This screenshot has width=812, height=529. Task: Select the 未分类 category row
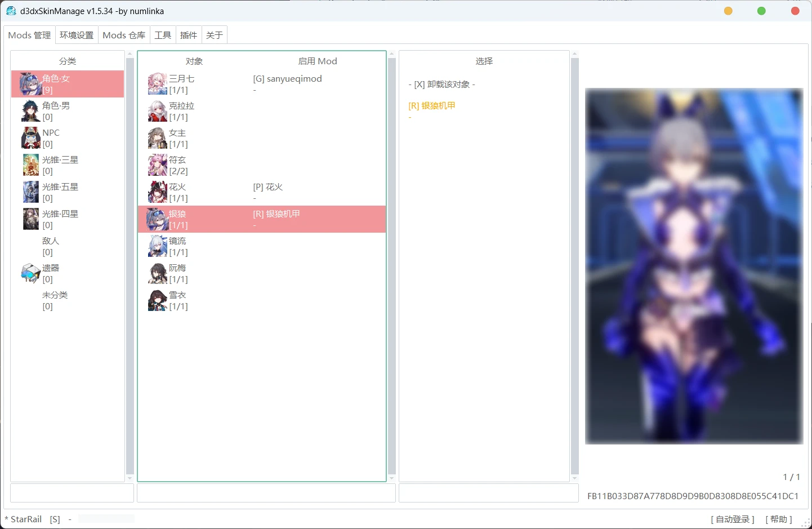68,300
